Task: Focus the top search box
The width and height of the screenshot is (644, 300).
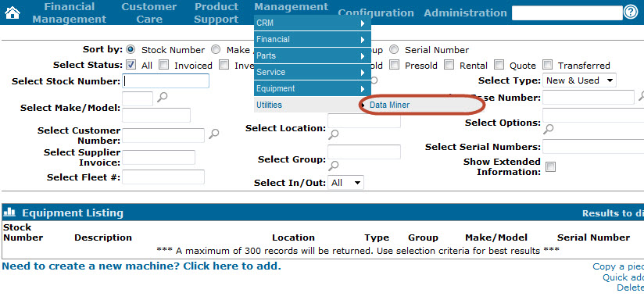Action: click(x=567, y=12)
